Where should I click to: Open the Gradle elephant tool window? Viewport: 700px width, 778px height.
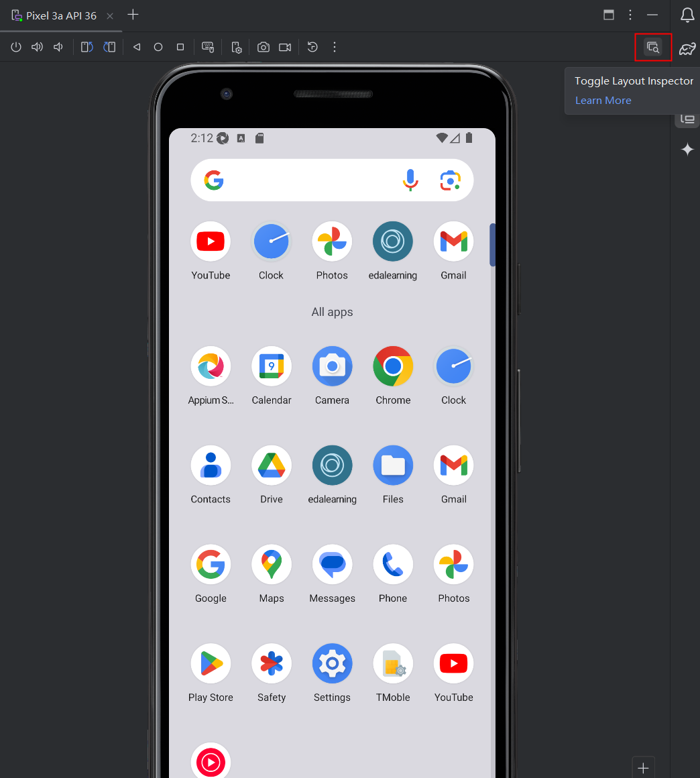(687, 48)
